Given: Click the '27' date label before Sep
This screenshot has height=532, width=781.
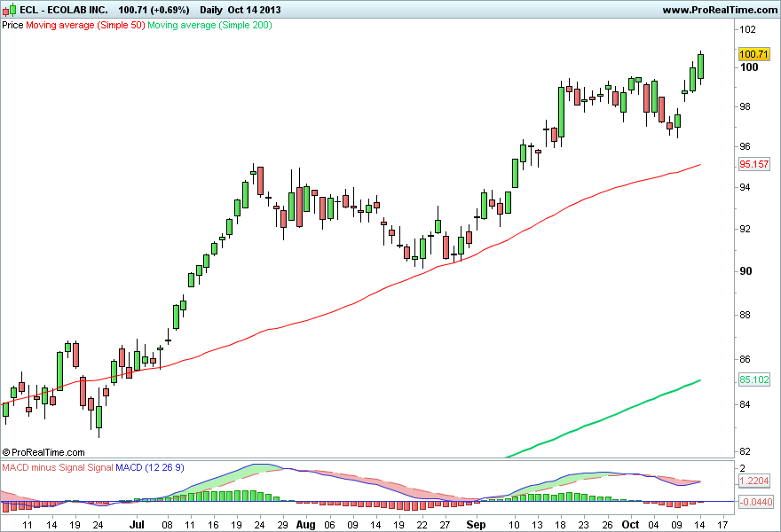Looking at the screenshot, I should [x=445, y=525].
